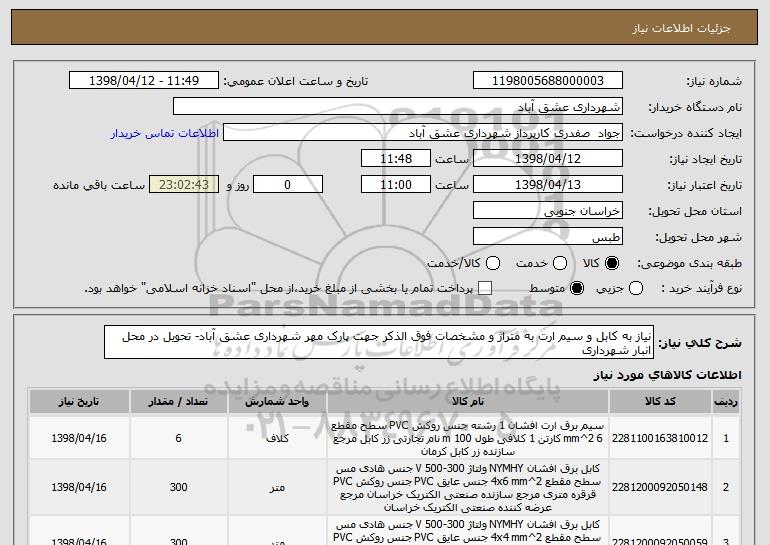Select the کالا/خدمت radio button
770x545 pixels.
pyautogui.click(x=493, y=263)
